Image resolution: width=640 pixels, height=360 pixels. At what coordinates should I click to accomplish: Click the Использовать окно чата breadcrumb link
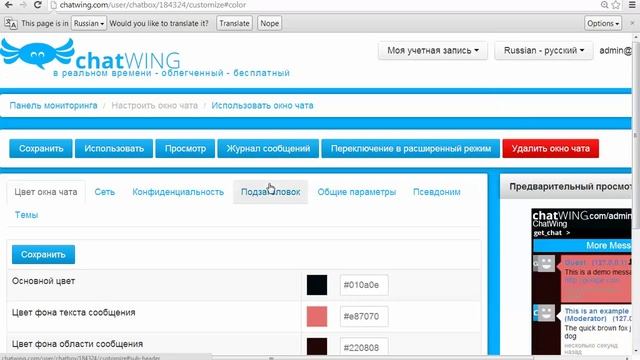tap(262, 105)
